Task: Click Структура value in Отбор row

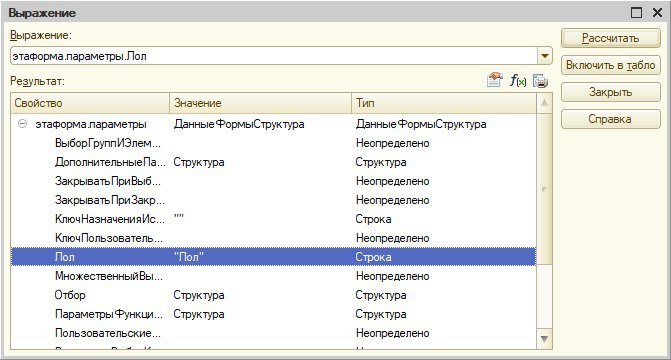Action: 199,295
